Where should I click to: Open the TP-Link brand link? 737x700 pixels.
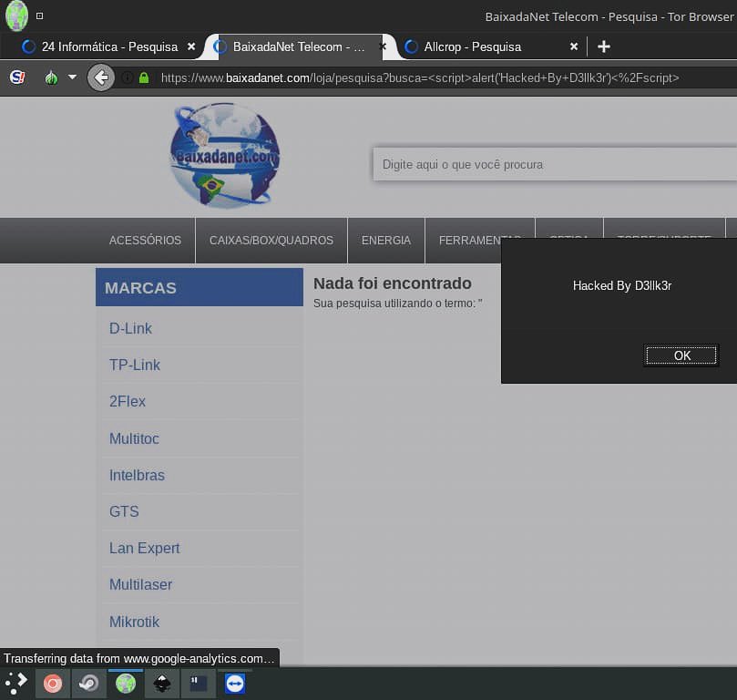tap(135, 365)
